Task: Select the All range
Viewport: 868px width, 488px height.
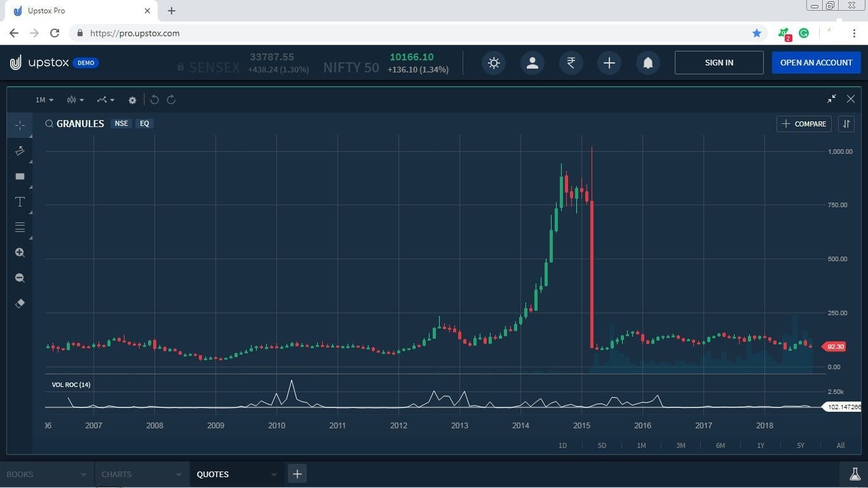Action: pos(841,445)
